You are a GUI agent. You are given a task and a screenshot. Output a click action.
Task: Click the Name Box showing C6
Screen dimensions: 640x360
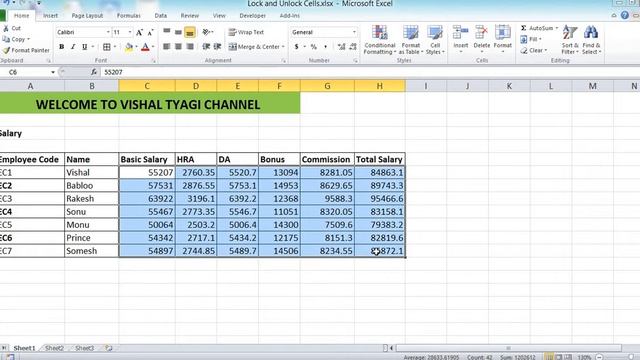[x=27, y=72]
